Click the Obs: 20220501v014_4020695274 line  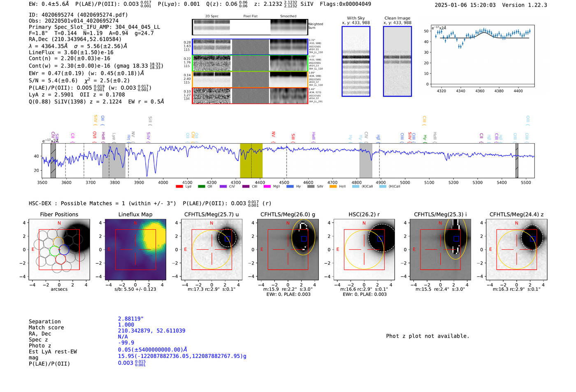(x=74, y=21)
